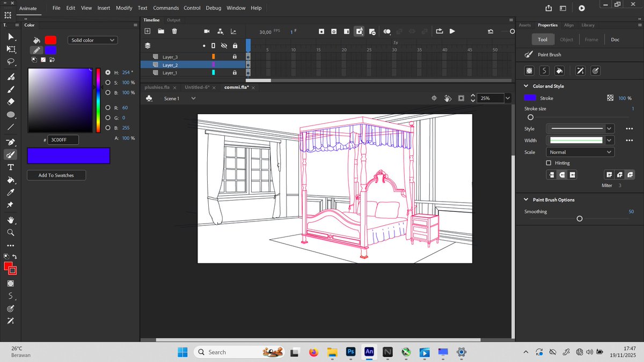The image size is (644, 362).
Task: Select the Pen tool
Action: pos(11,142)
